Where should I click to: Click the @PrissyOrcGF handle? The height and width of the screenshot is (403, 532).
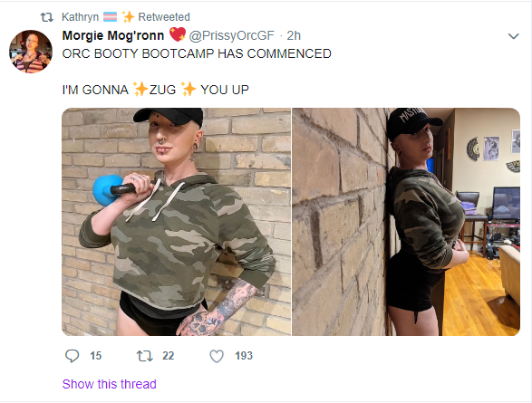click(x=231, y=35)
